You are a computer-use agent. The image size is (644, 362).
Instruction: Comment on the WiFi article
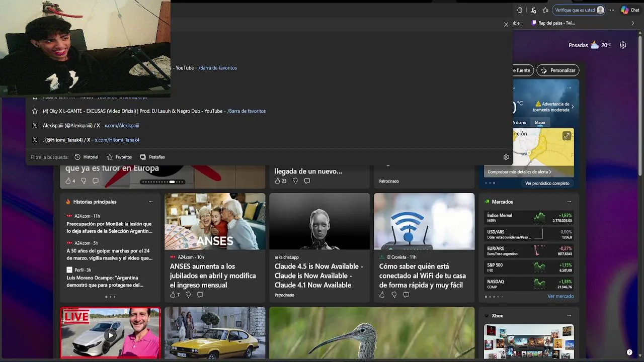tap(406, 295)
